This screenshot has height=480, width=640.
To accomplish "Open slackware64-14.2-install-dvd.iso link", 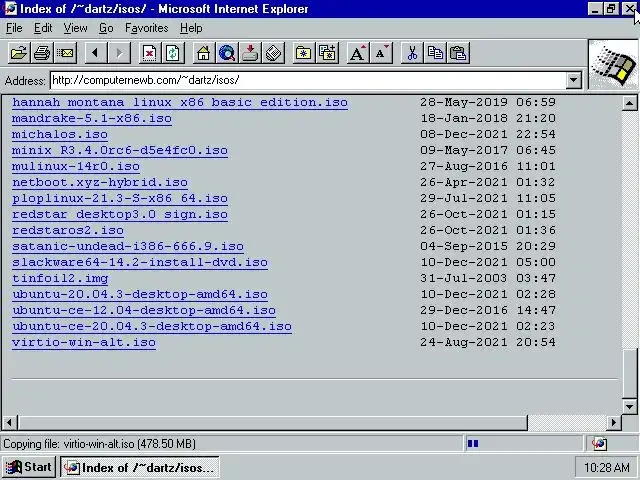I will (x=140, y=262).
